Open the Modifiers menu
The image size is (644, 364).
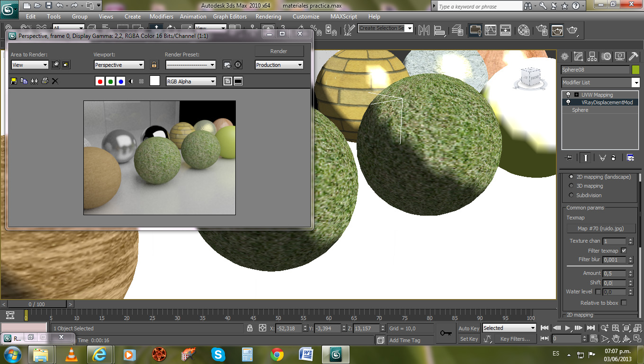pyautogui.click(x=161, y=16)
